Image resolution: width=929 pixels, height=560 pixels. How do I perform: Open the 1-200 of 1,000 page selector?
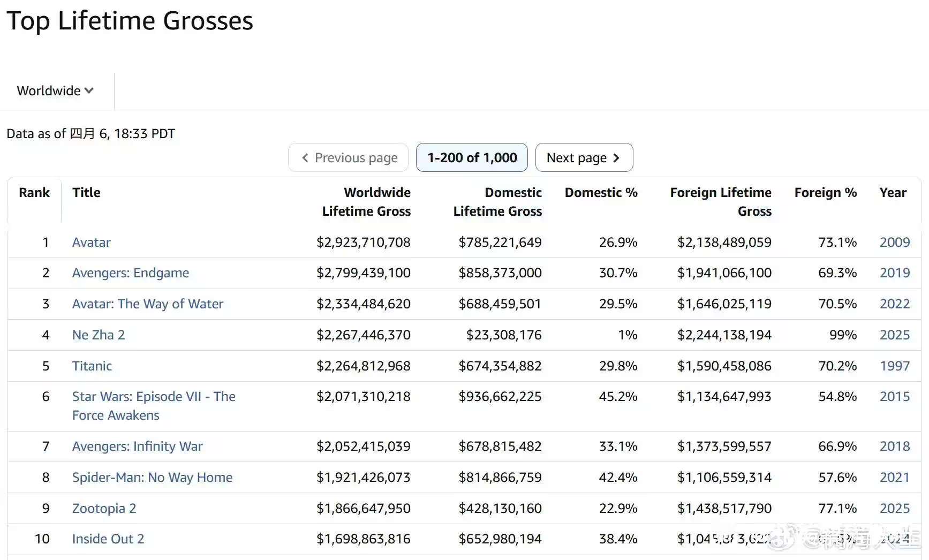click(x=472, y=158)
